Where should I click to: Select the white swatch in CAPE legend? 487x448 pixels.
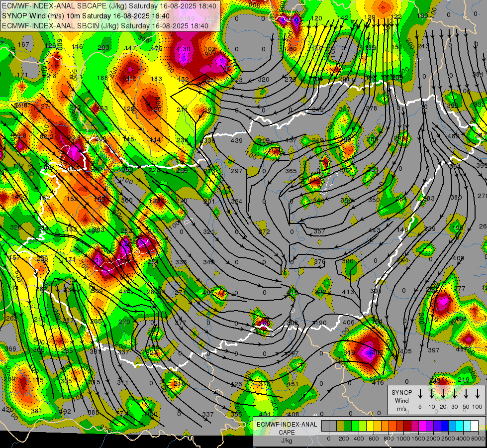475,426
